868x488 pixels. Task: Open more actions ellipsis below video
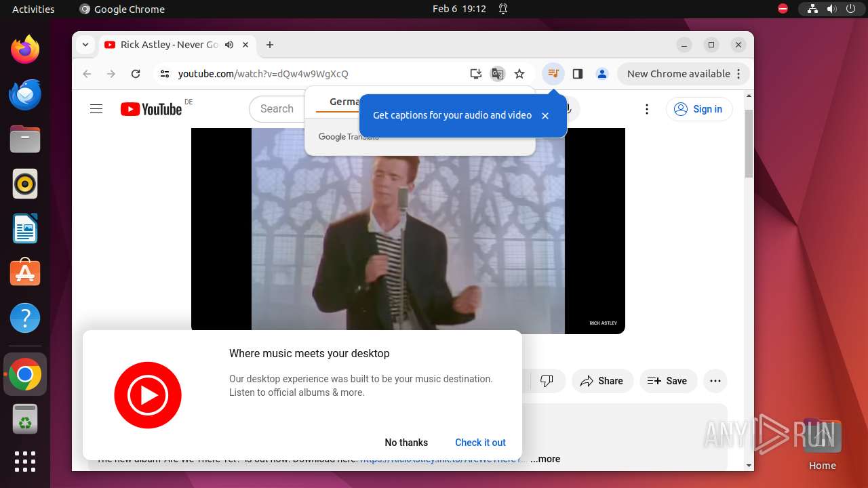click(715, 381)
